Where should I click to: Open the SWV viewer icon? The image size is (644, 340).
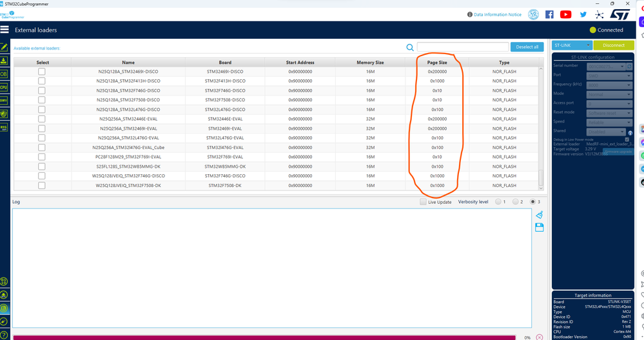tap(4, 100)
